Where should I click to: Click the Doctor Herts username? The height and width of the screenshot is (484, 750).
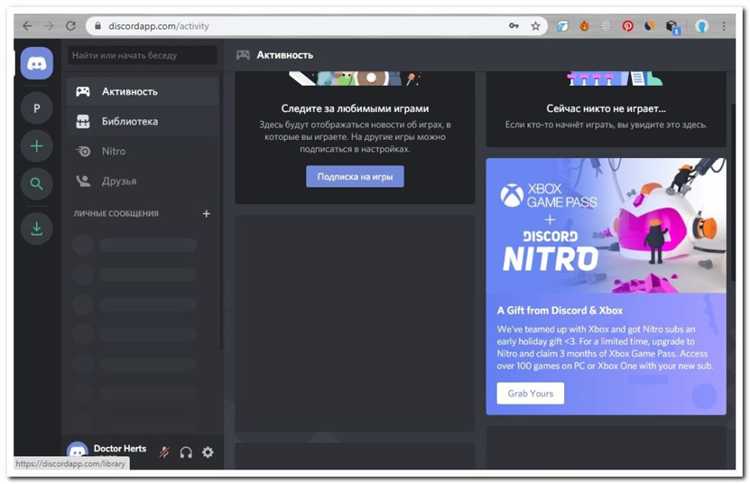point(120,448)
